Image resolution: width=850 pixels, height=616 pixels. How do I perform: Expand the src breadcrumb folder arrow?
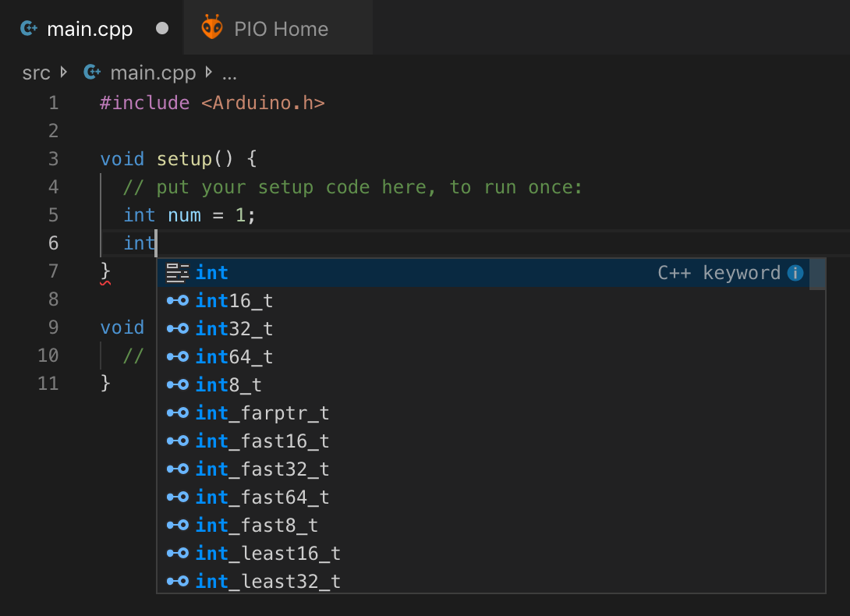(x=64, y=73)
